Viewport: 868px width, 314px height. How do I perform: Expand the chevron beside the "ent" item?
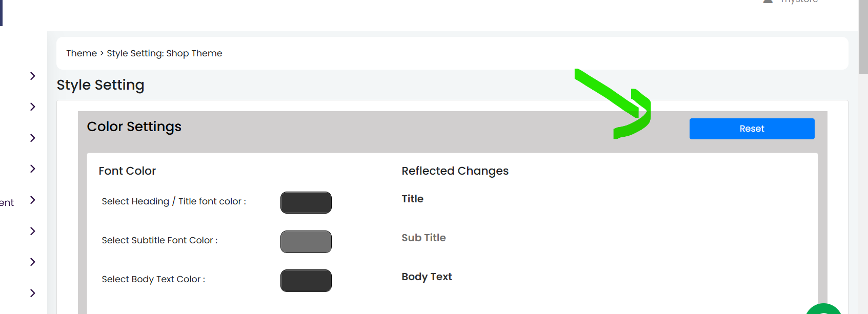[x=33, y=200]
